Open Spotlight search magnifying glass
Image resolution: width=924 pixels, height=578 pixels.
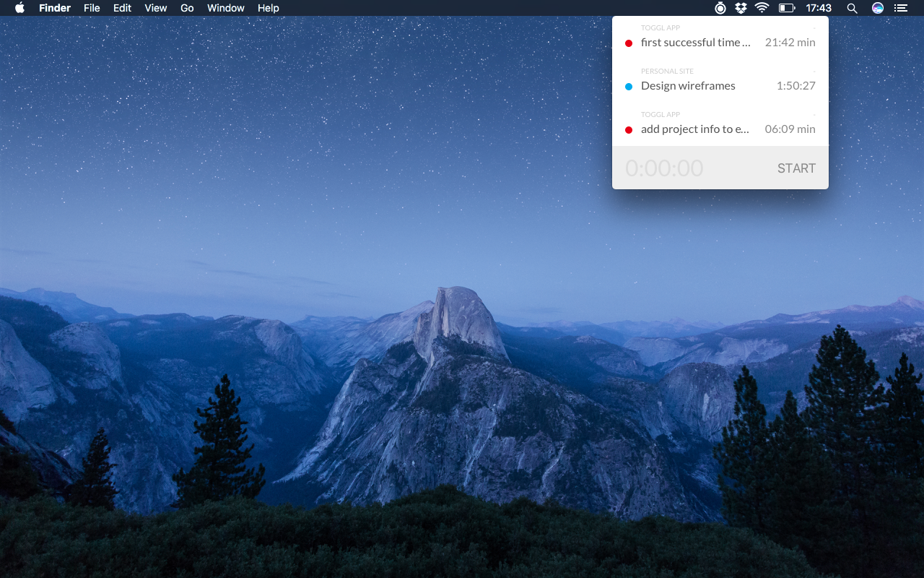(x=852, y=8)
